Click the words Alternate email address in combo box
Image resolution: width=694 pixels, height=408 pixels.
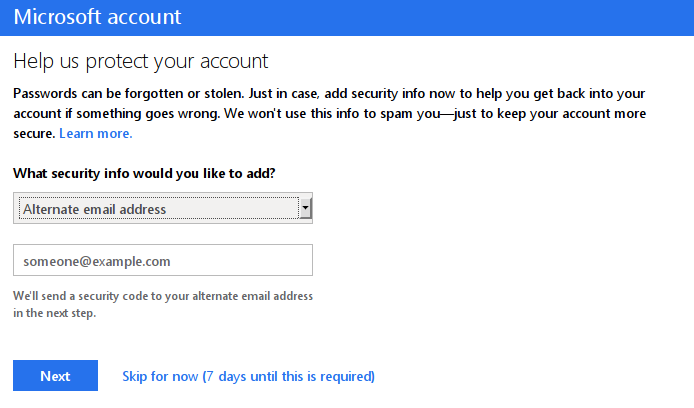point(94,209)
